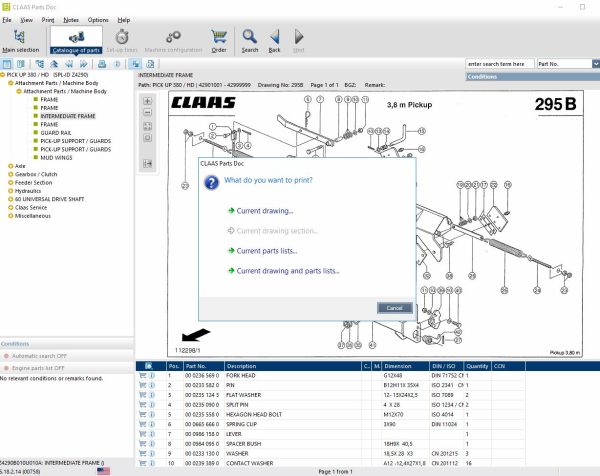The width and height of the screenshot is (600, 476).
Task: Open the Main selection toolbar icon
Action: pyautogui.click(x=21, y=41)
